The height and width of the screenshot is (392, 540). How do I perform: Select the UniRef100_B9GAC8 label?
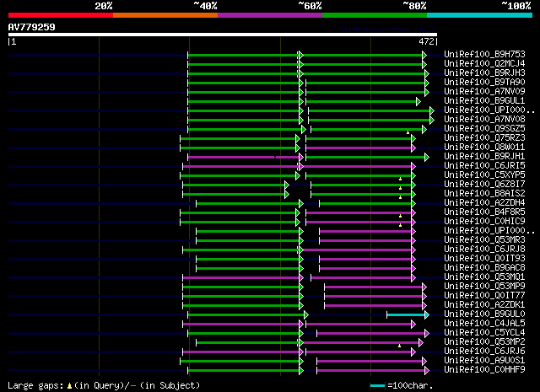click(x=484, y=268)
